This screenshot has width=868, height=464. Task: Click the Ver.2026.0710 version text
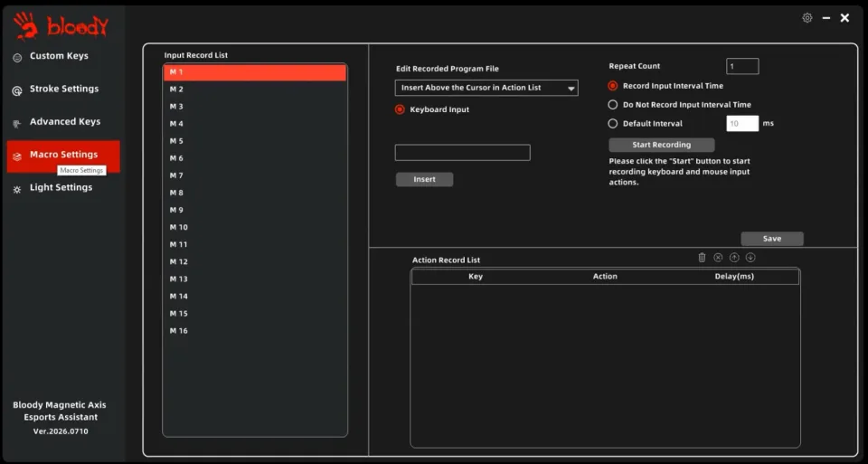pyautogui.click(x=61, y=431)
